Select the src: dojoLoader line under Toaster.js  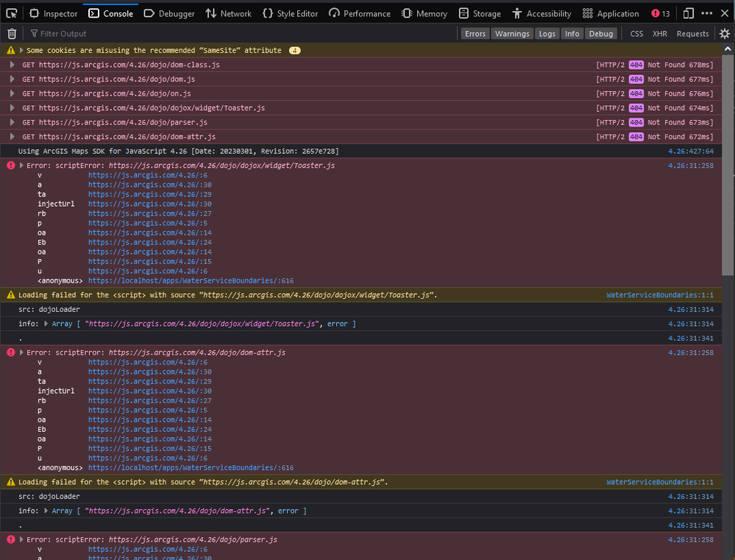(361, 310)
